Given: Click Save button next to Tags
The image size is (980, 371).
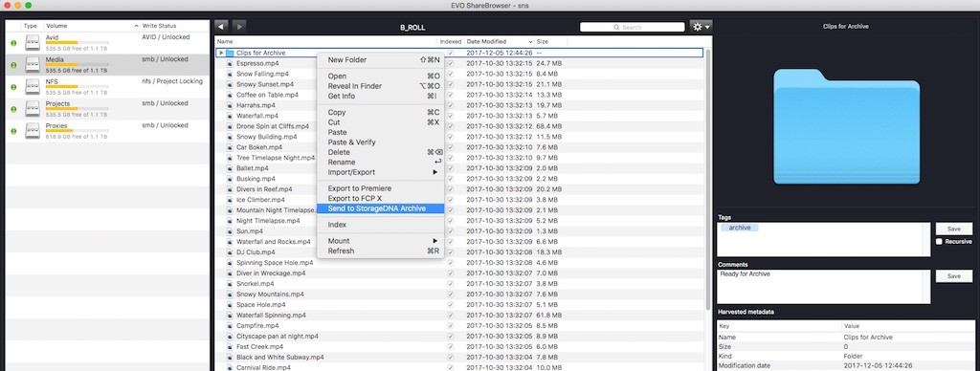Looking at the screenshot, I should pyautogui.click(x=954, y=229).
